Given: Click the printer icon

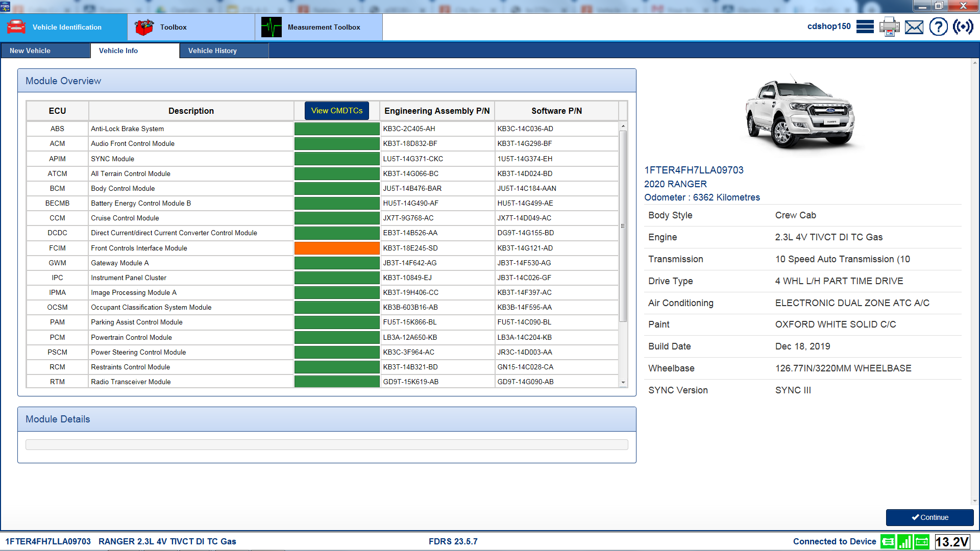Looking at the screenshot, I should [x=890, y=27].
